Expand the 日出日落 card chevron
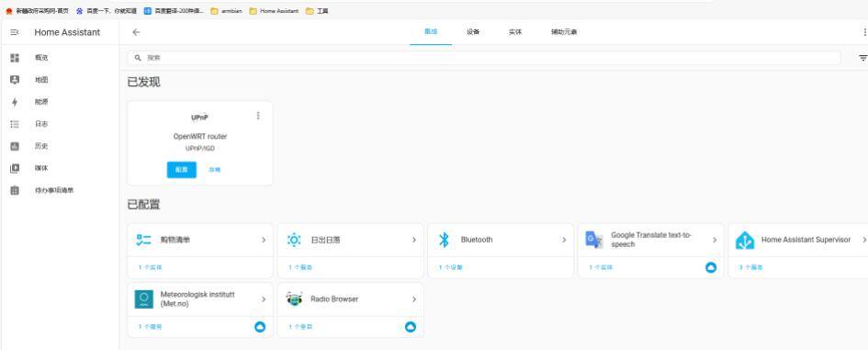Viewport: 868px width, 350px height. click(x=414, y=240)
